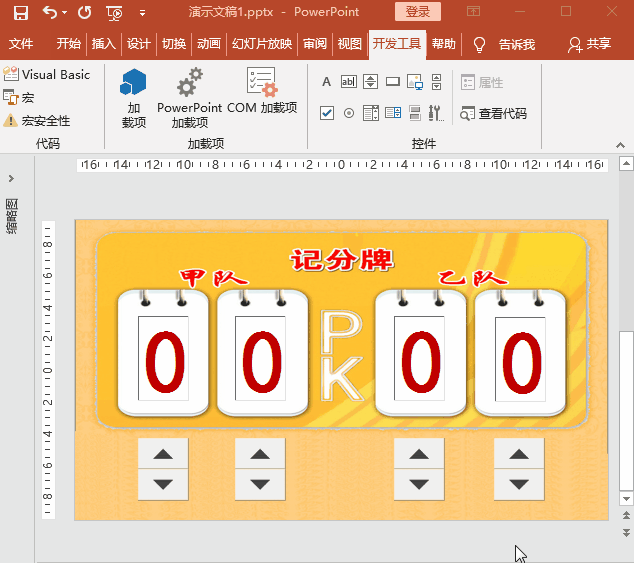Click the vertical scrollbar up arrow
Screen dimensions: 634x563
point(626,163)
